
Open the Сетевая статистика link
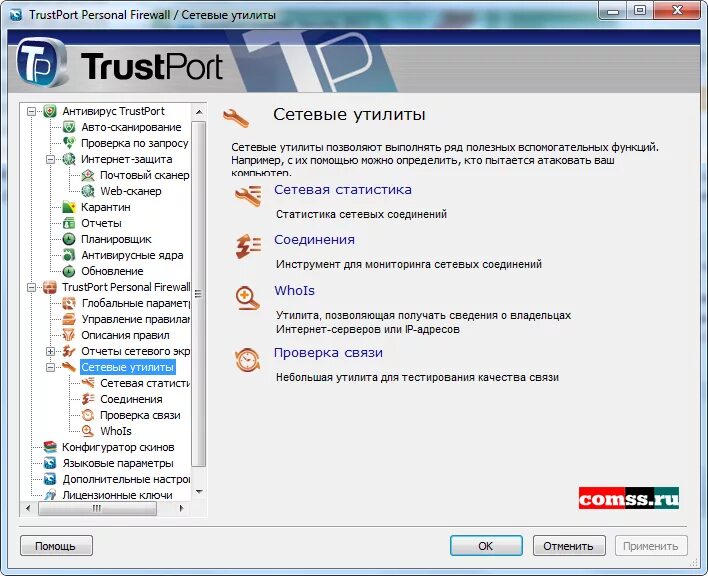pyautogui.click(x=343, y=190)
